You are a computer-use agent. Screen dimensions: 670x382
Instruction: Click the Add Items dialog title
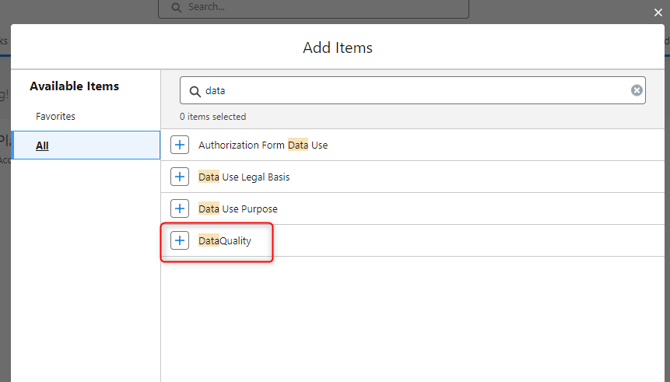coord(338,47)
